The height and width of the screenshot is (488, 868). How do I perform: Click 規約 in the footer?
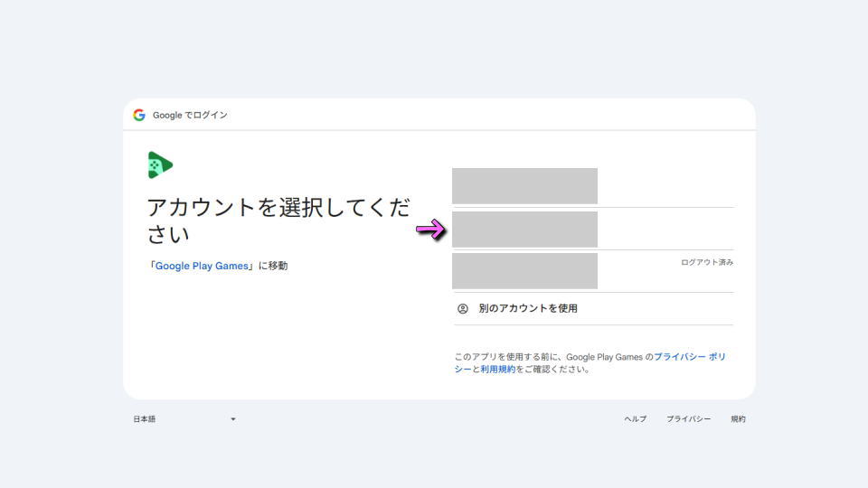[738, 419]
